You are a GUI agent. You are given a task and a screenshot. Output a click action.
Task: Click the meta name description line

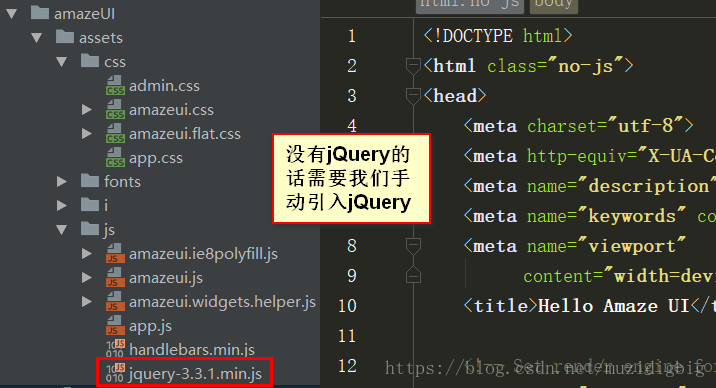[590, 186]
